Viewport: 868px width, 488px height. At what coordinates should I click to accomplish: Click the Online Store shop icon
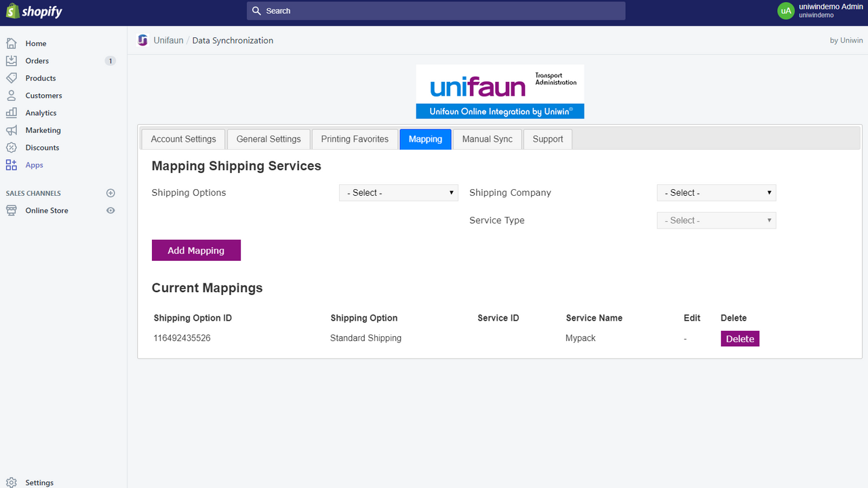point(11,210)
